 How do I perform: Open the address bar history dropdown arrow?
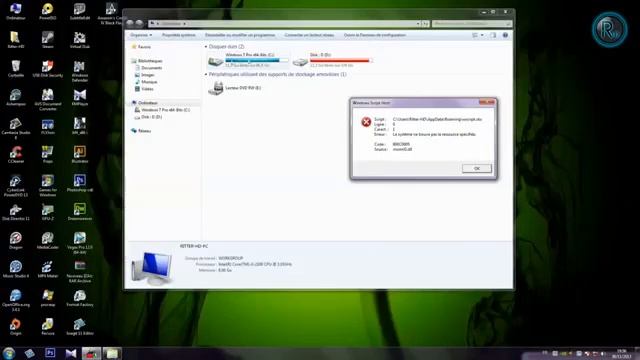pyautogui.click(x=418, y=24)
